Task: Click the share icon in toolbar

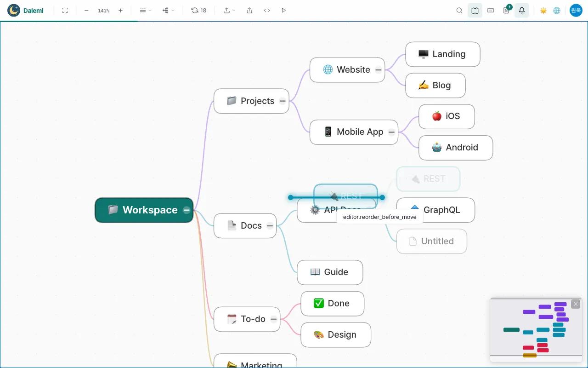Action: click(249, 10)
